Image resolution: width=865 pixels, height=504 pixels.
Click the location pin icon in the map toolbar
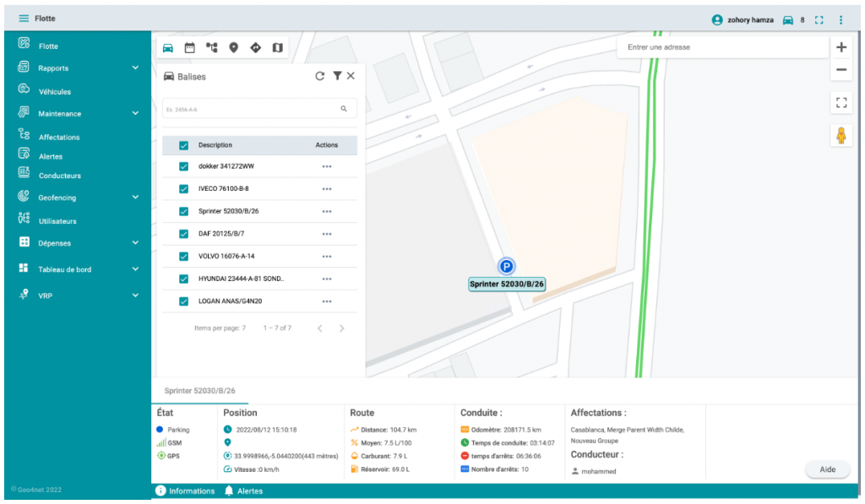[x=233, y=48]
